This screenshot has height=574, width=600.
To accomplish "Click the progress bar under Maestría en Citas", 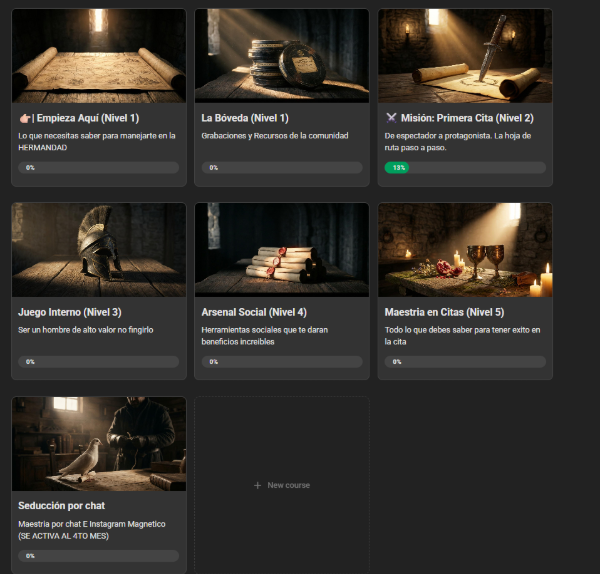I will (465, 361).
